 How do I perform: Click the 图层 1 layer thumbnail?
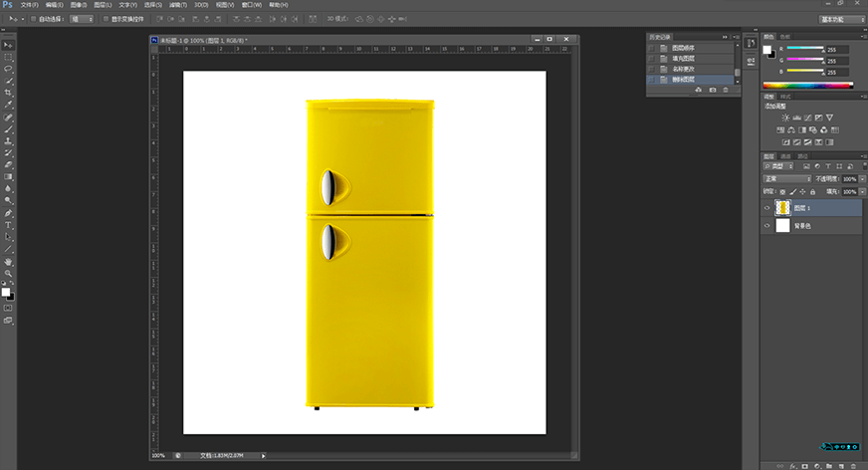pos(782,208)
